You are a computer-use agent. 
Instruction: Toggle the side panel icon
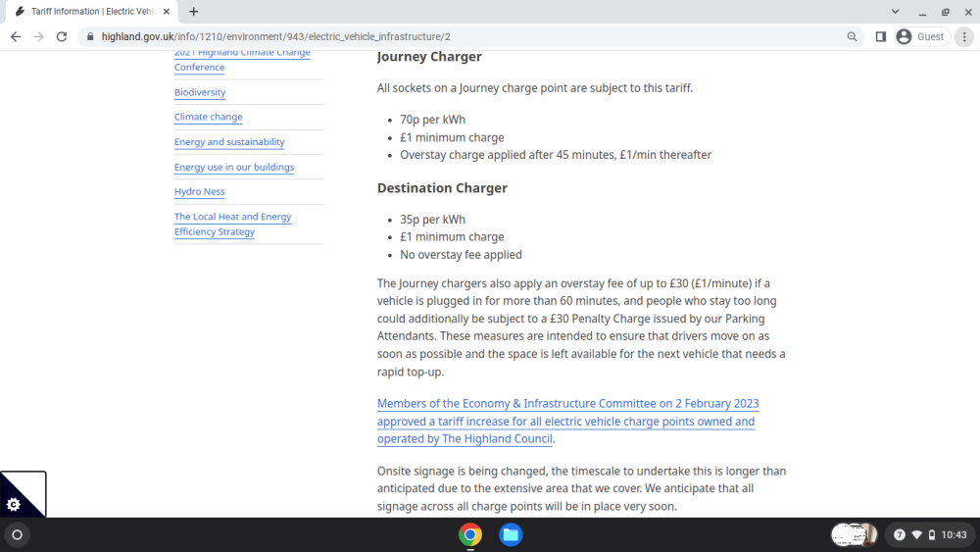coord(881,37)
